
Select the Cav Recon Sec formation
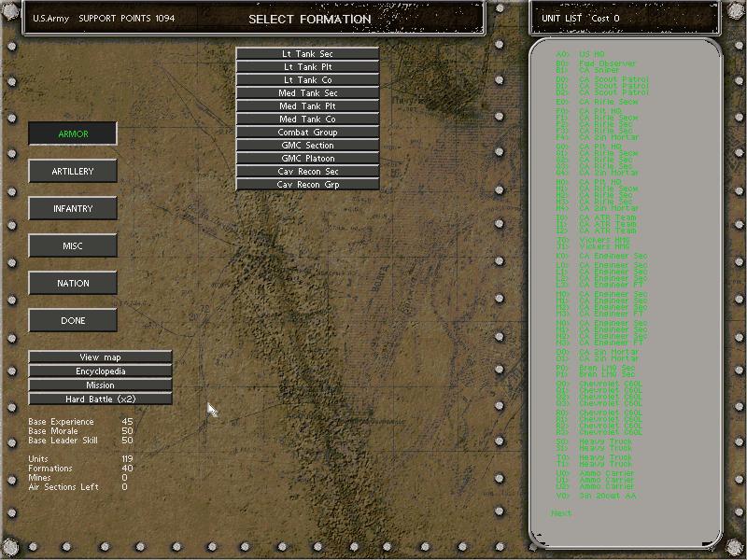[307, 172]
